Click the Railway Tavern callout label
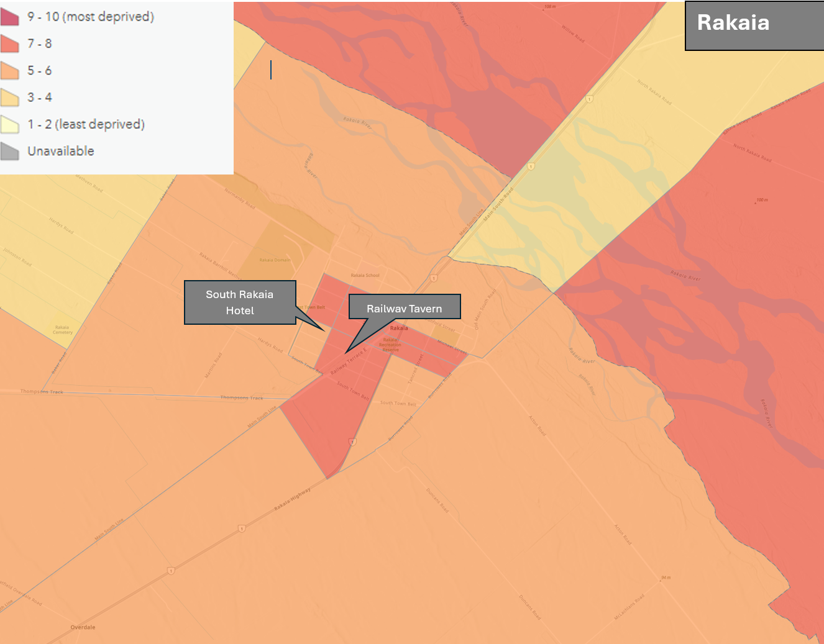Screen dimensions: 824x644 pos(404,308)
